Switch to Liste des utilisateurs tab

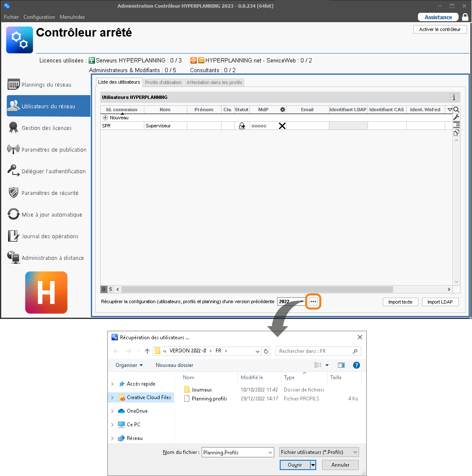(119, 82)
